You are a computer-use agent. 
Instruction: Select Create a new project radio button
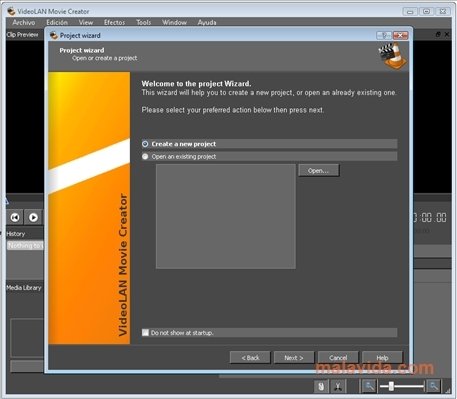point(145,144)
